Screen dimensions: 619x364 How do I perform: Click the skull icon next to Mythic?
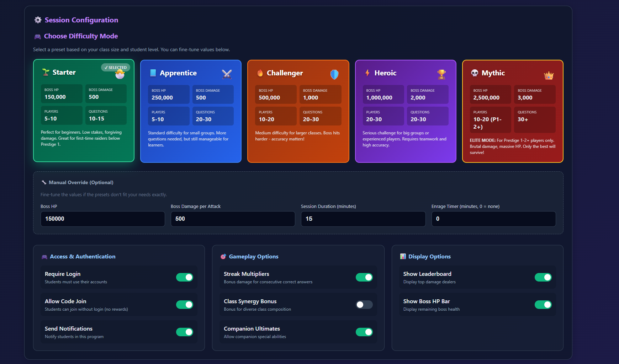pos(475,73)
